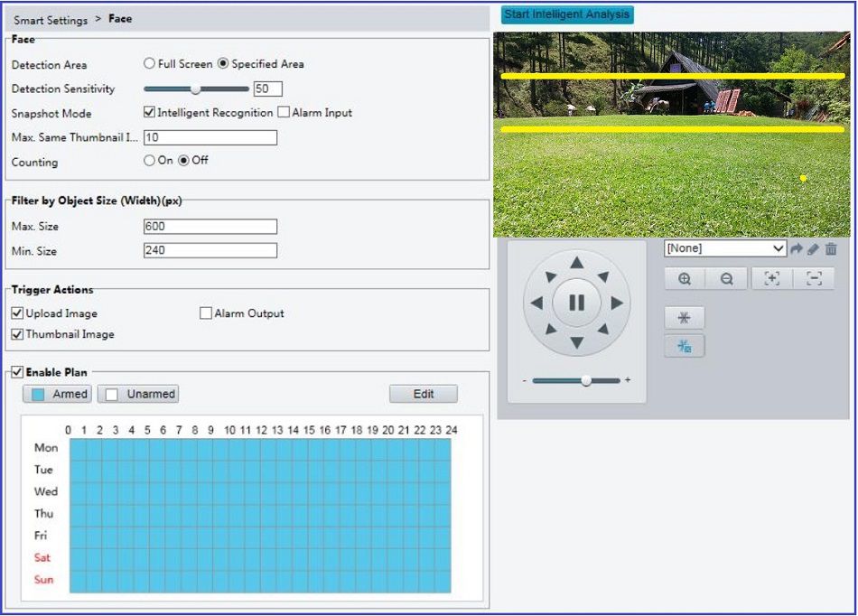The width and height of the screenshot is (858, 616).
Task: Click the live video preview image
Action: pyautogui.click(x=671, y=134)
